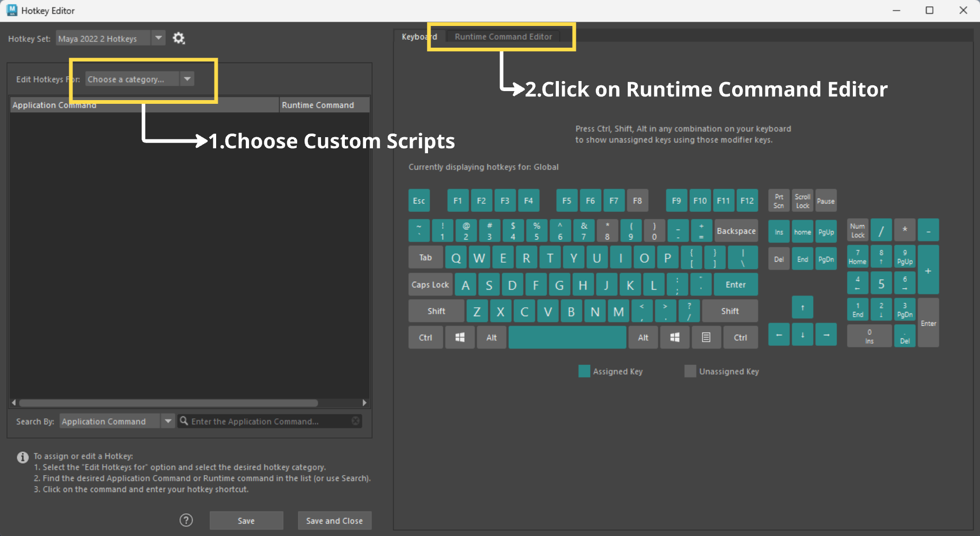This screenshot has height=536, width=980.
Task: Select the context menu key on the keyboard
Action: click(x=706, y=337)
